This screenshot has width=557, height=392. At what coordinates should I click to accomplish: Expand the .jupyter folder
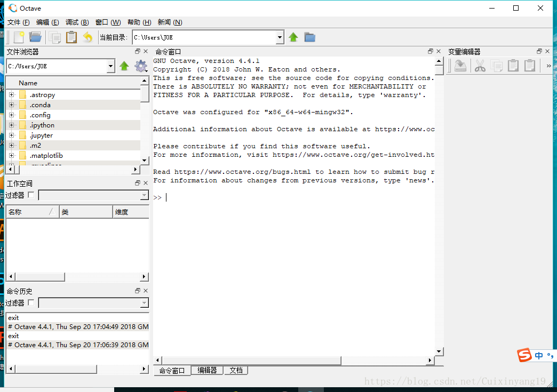(x=12, y=135)
